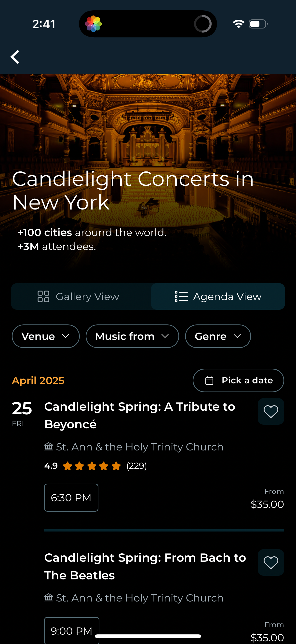Tap the star rating of the Beyoncé concert

(92, 466)
